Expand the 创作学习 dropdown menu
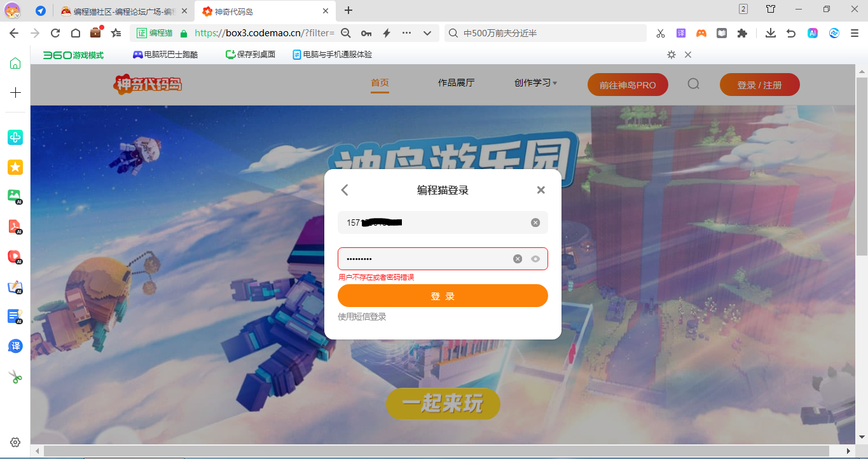The width and height of the screenshot is (868, 459). click(536, 83)
